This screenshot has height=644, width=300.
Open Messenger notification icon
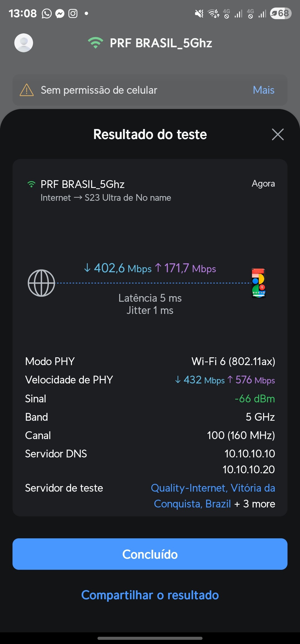[x=60, y=13]
